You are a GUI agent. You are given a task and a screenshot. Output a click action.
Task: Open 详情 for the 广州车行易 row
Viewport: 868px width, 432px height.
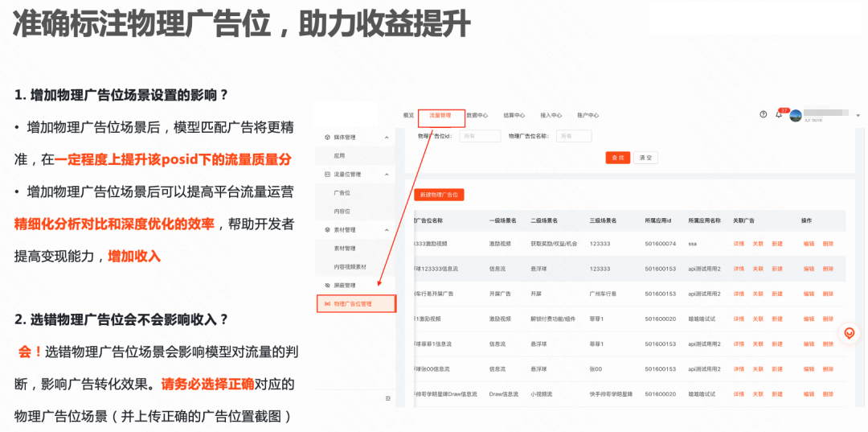pos(739,294)
